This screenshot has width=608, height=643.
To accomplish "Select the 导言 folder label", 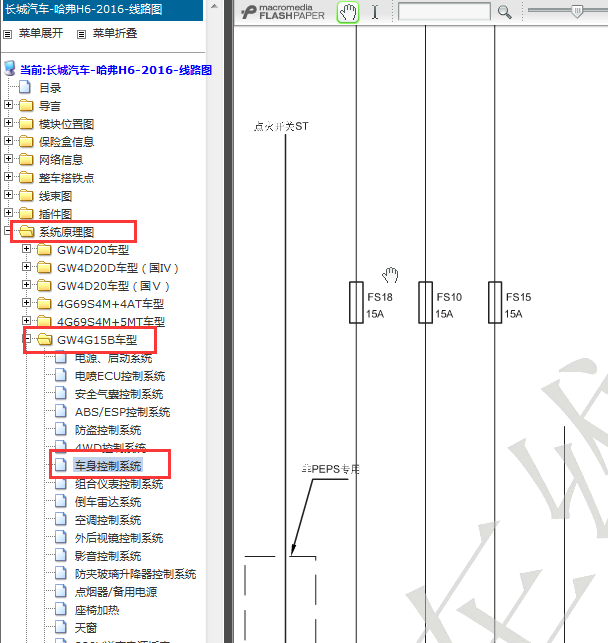I will (x=50, y=106).
